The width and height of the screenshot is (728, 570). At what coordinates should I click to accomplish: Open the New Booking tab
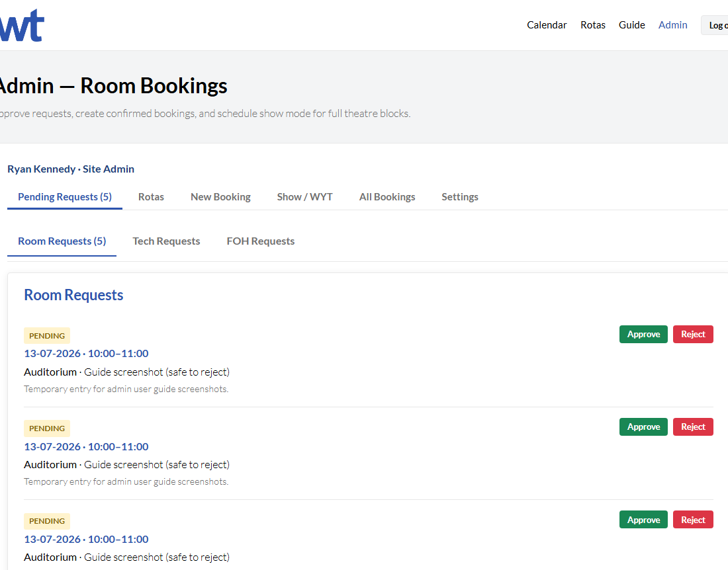(x=220, y=197)
